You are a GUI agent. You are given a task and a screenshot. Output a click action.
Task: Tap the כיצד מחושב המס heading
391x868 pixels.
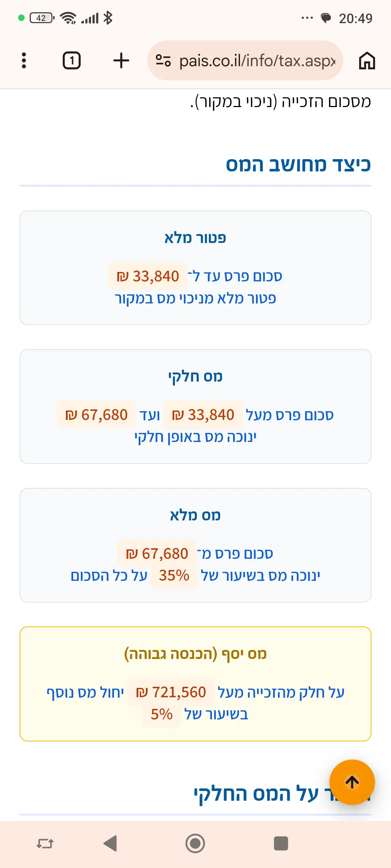click(x=298, y=165)
